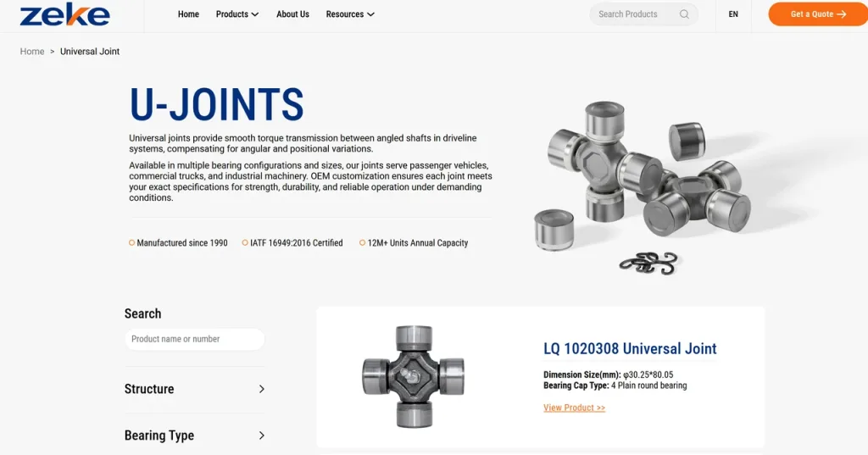Click the Search sidebar heading
The height and width of the screenshot is (455, 868).
pos(142,314)
